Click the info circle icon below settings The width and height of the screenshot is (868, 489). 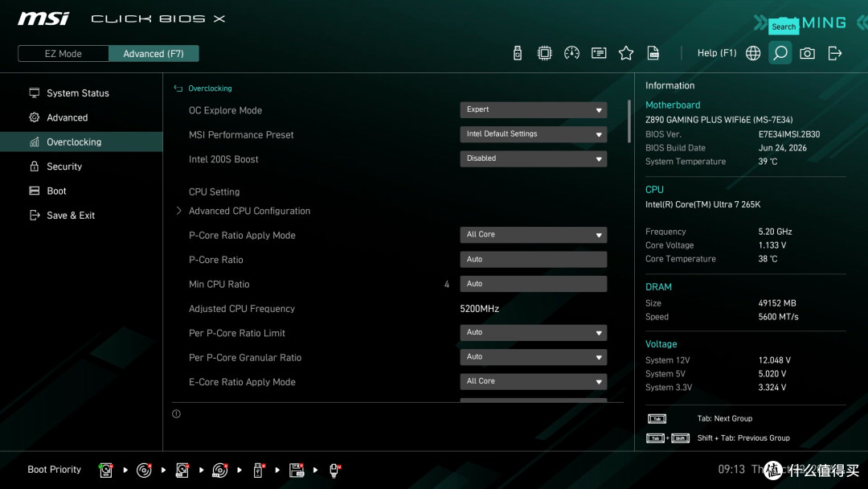pos(176,413)
